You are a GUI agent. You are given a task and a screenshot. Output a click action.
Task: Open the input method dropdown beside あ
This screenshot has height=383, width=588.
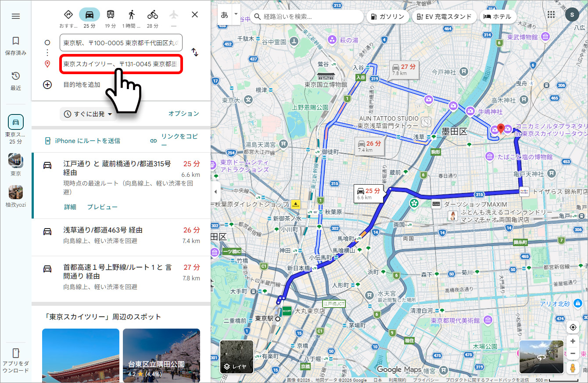[235, 14]
